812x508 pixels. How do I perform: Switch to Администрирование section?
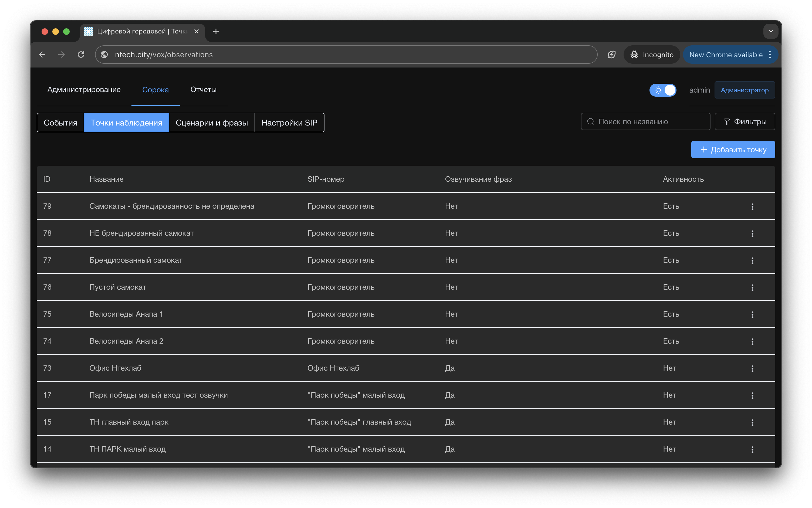[x=84, y=90]
